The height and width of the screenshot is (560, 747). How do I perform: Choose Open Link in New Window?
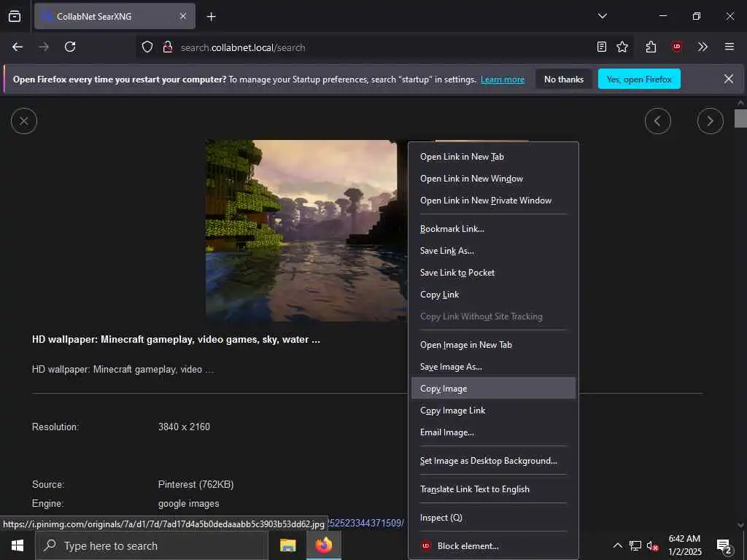coord(493,179)
